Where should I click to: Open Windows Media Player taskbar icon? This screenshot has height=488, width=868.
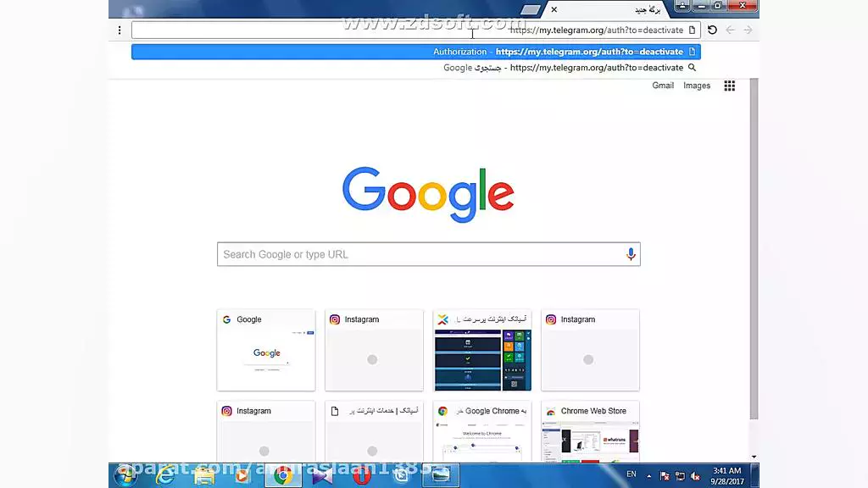coord(242,475)
